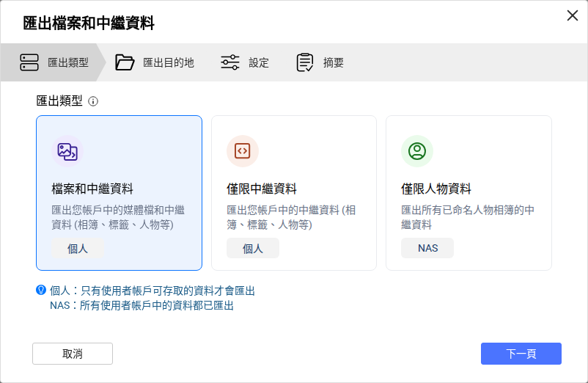This screenshot has width=588, height=383.
Task: Click the note NAS：所有使用者帳戶中的資料都已匯出
Action: [x=142, y=305]
